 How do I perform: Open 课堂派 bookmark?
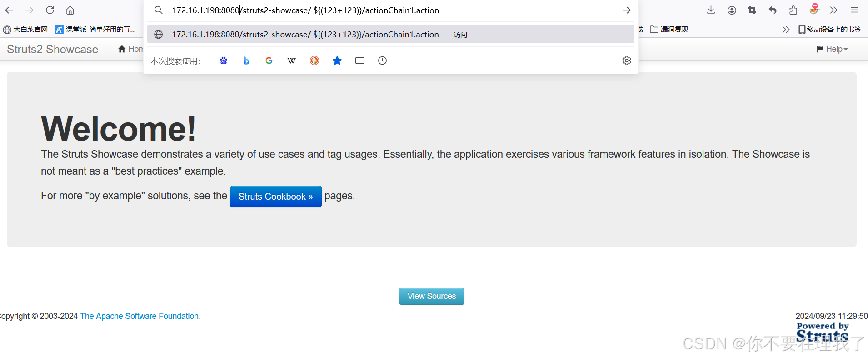pos(95,30)
